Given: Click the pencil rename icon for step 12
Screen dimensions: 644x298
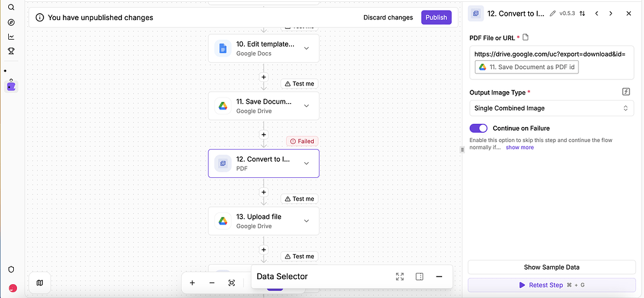Looking at the screenshot, I should 552,14.
